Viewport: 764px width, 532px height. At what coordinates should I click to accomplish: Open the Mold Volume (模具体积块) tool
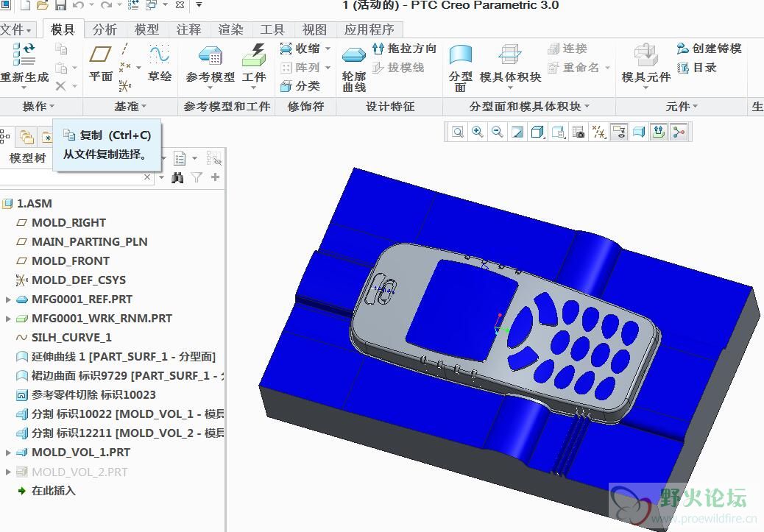point(510,67)
